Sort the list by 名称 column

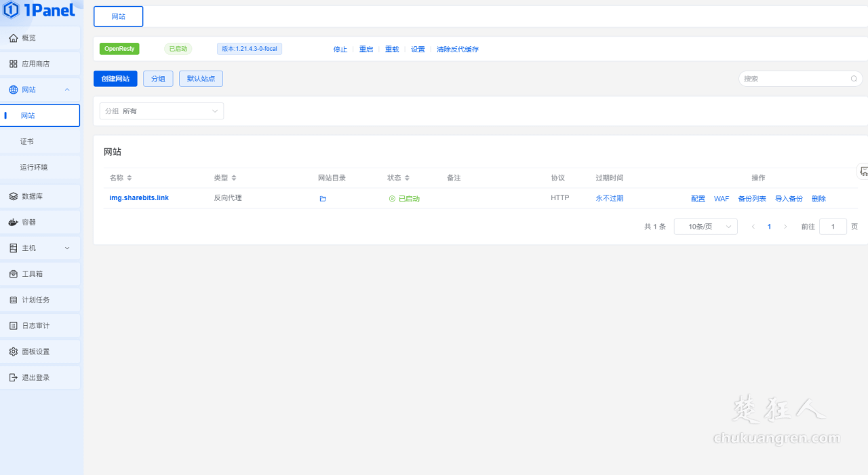130,178
